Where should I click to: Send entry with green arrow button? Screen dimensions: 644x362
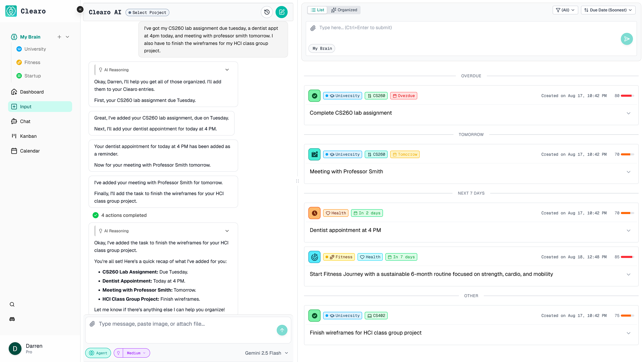coord(627,39)
